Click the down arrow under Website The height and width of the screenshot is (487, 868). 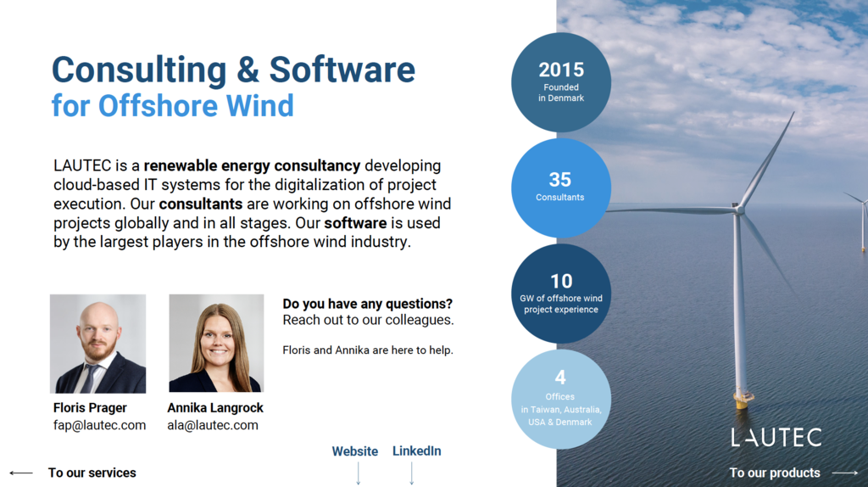tap(358, 473)
